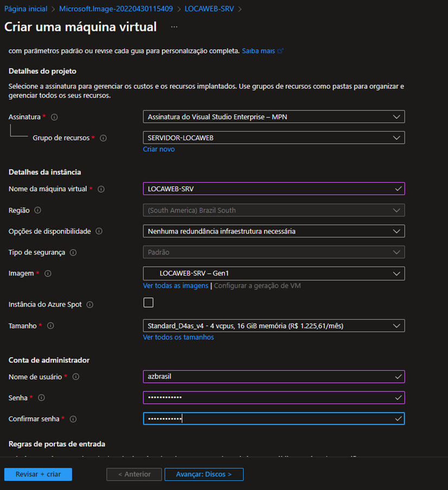Click info icon beside Região label
This screenshot has width=448, height=490.
coord(37,210)
